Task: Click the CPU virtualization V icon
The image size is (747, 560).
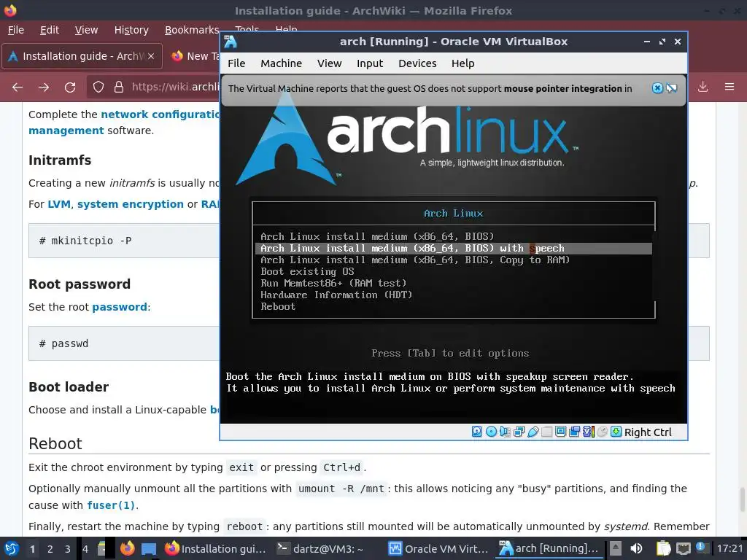Action: click(x=589, y=432)
